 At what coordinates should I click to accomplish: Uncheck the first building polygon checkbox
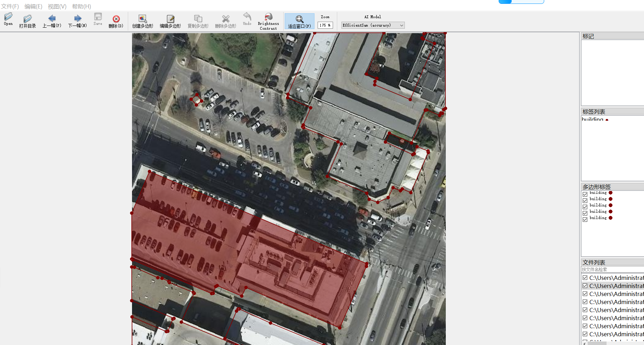585,194
